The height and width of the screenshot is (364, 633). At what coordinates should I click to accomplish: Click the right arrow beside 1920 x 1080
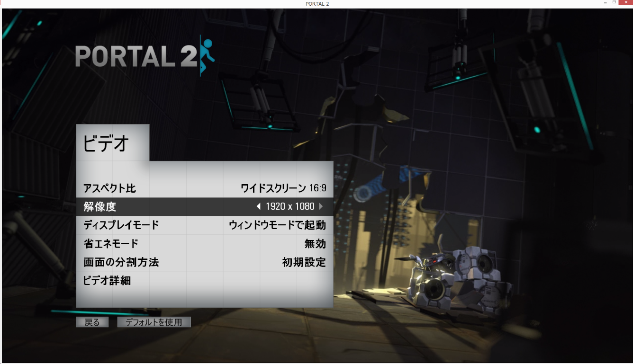[321, 206]
